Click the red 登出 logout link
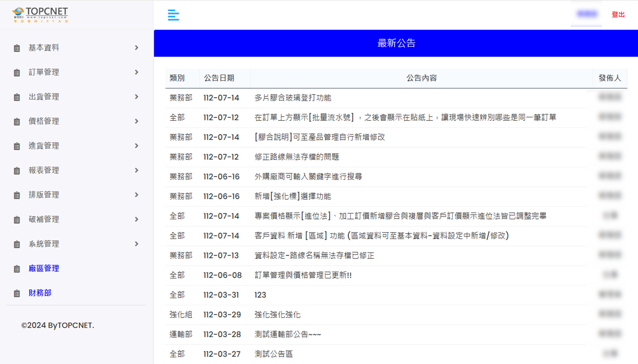 (618, 15)
